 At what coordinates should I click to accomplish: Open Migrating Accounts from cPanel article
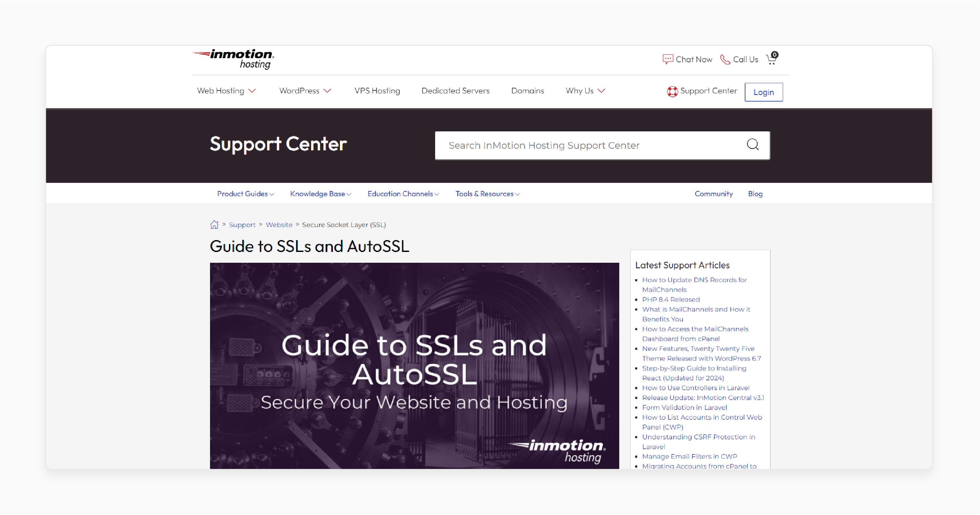click(x=699, y=466)
